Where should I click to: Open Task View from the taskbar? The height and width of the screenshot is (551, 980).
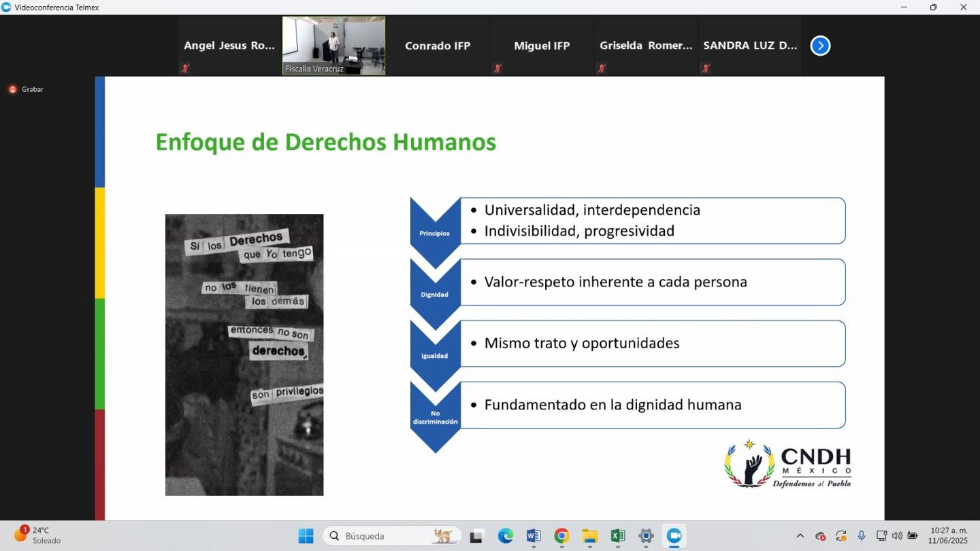click(x=476, y=536)
